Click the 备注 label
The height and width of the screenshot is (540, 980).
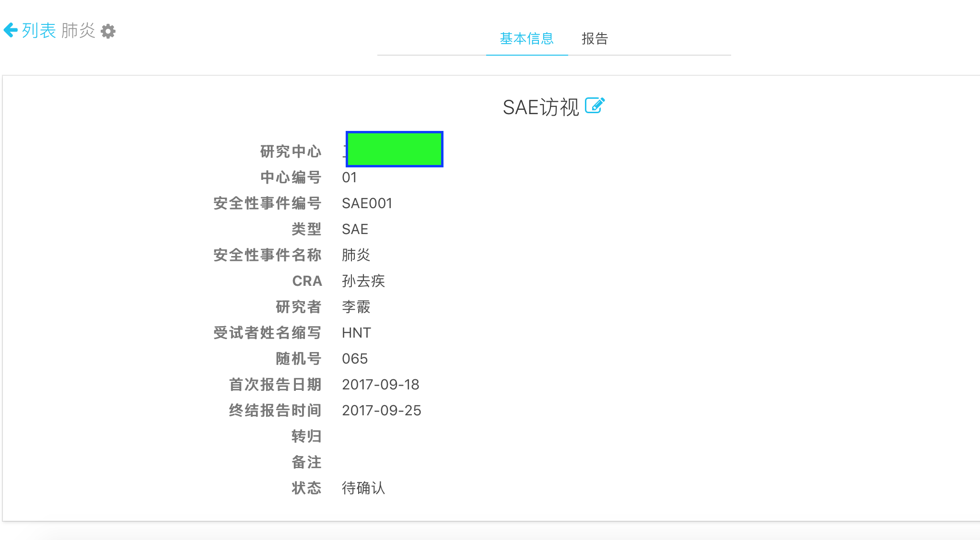coord(306,462)
